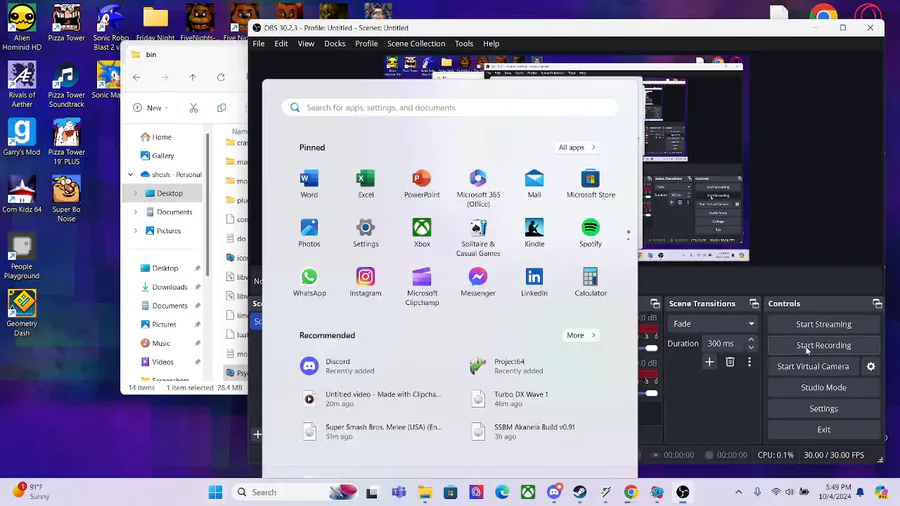Open Settings from Start menu pinned apps
Image resolution: width=900 pixels, height=506 pixels.
coord(366,233)
